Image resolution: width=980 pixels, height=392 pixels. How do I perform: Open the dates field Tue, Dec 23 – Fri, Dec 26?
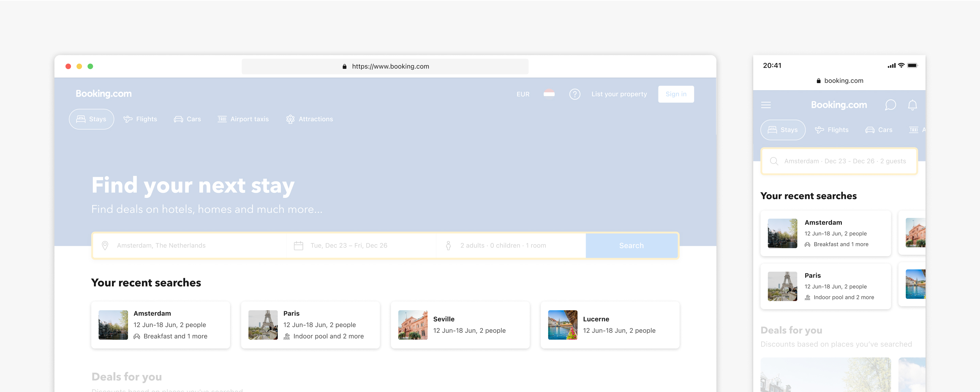(361, 246)
